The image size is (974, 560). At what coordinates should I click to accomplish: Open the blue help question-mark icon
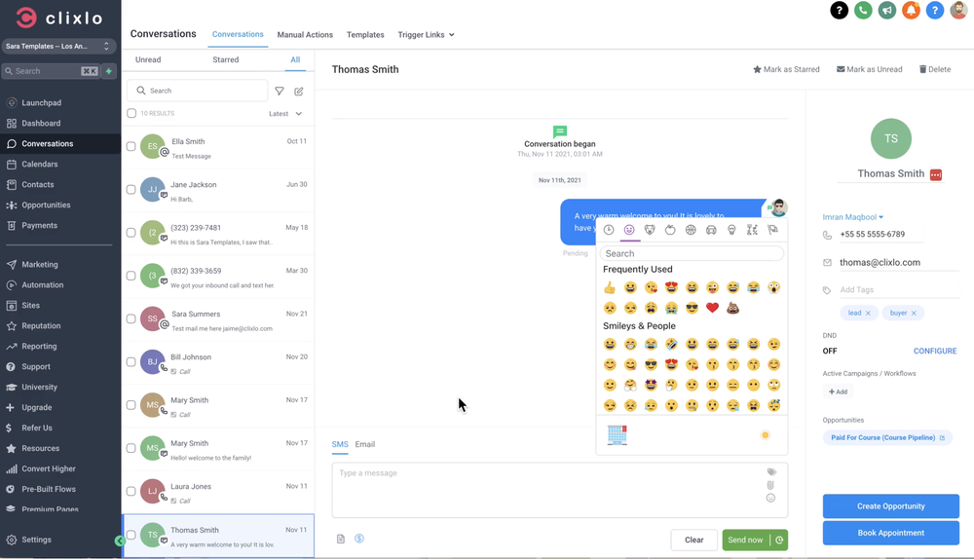(x=935, y=11)
